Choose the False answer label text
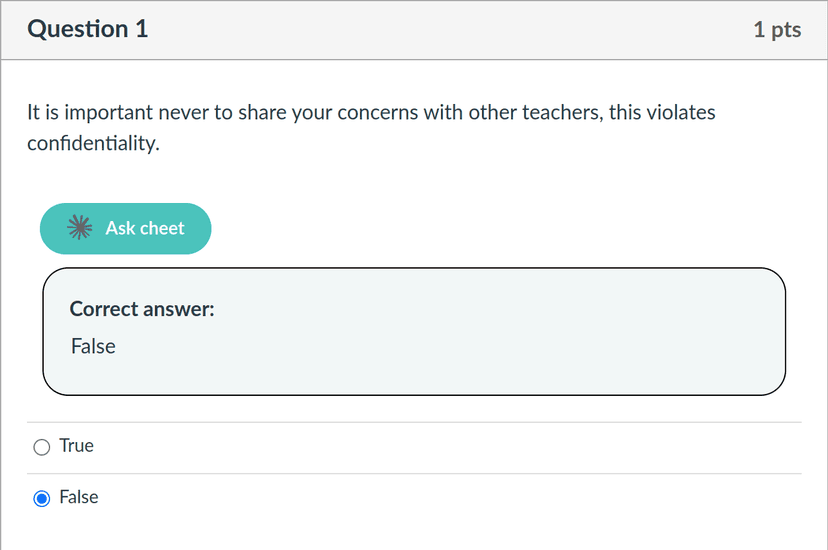Screen dimensions: 828x550 pos(79,497)
